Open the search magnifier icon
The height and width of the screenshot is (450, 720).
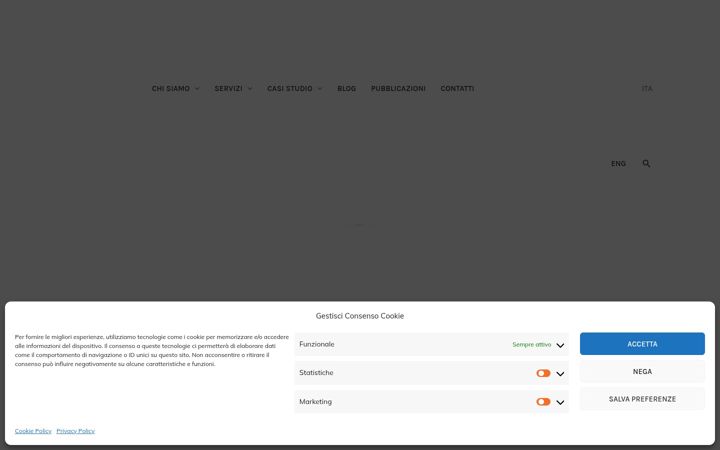click(x=646, y=163)
